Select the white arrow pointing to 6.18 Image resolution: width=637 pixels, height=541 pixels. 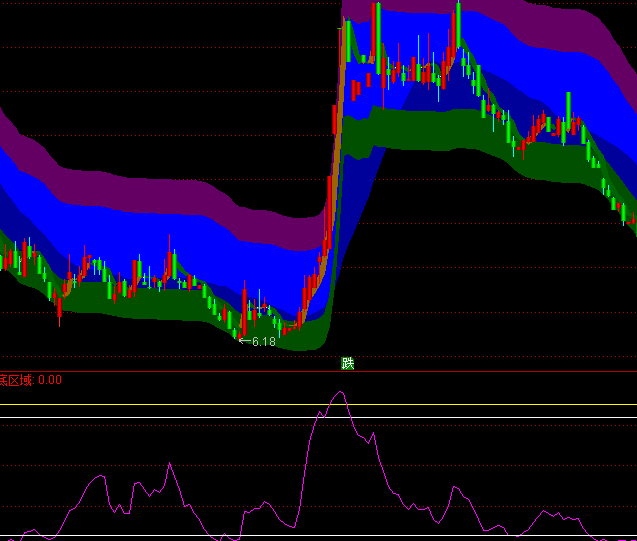[243, 341]
